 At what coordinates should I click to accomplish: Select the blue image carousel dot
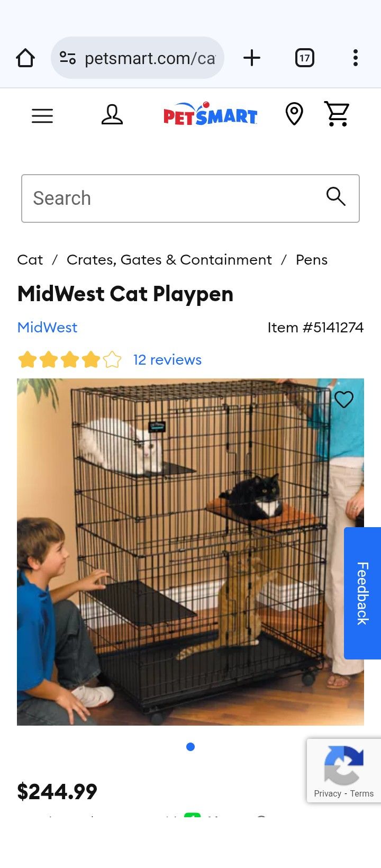pos(190,747)
